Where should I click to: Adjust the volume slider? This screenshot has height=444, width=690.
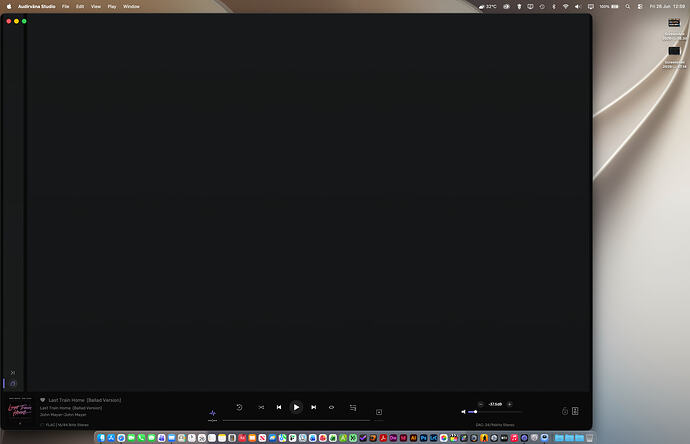click(x=495, y=412)
